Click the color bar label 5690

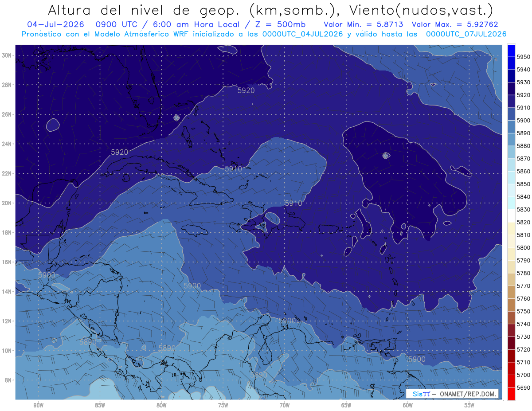[524, 388]
